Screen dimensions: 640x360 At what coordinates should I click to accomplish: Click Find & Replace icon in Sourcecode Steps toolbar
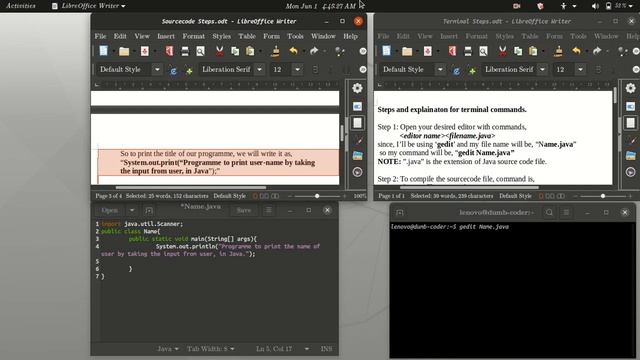tap(339, 51)
